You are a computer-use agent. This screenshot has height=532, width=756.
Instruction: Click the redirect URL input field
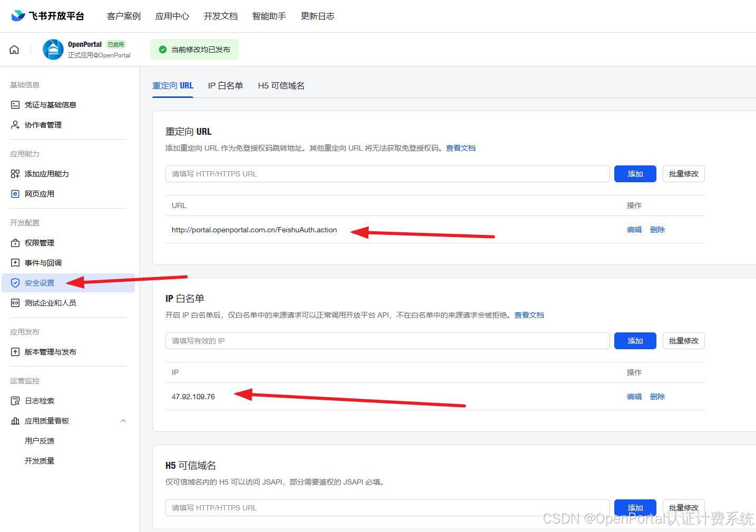pyautogui.click(x=388, y=174)
